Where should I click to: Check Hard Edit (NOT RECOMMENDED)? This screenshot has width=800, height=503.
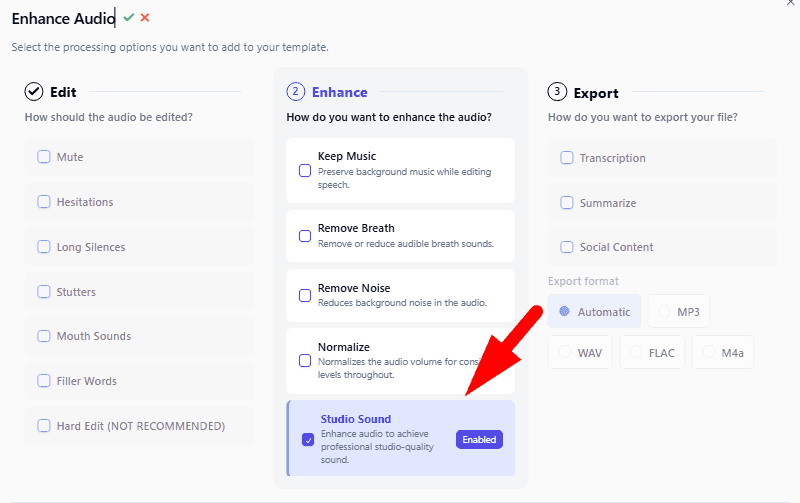coord(44,426)
